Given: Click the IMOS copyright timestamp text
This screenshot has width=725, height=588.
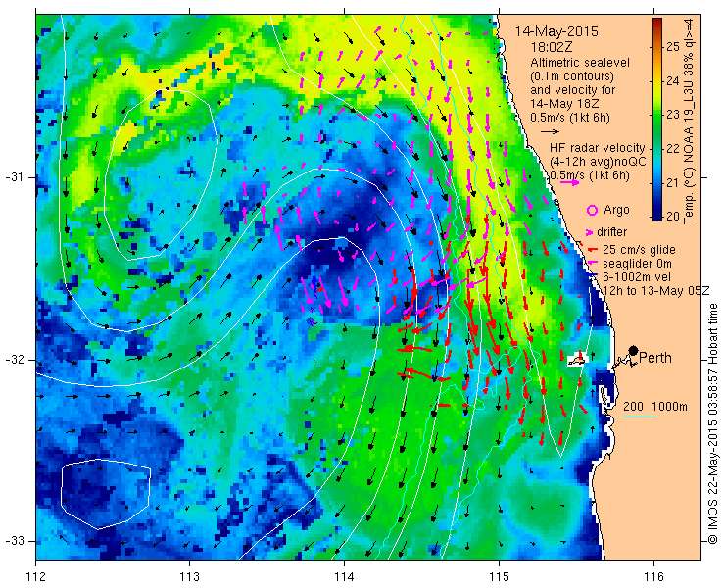Looking at the screenshot, I should coord(714,423).
